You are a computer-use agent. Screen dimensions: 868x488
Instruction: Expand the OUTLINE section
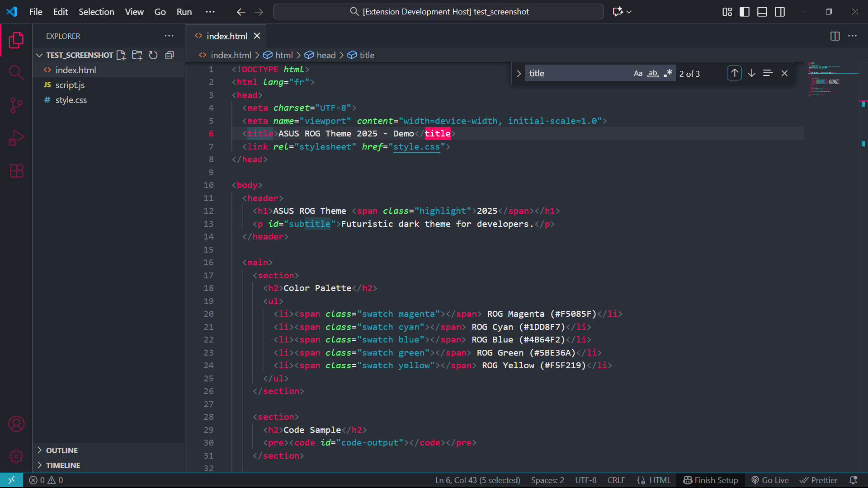tap(61, 450)
